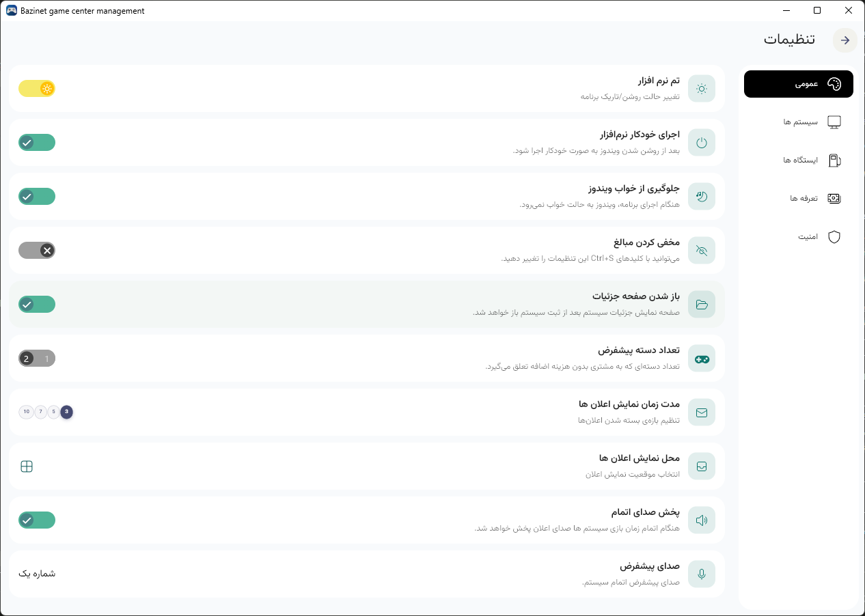Viewport: 865px width, 616px height.
Task: Open the شماره یک default sound selector
Action: 37,574
